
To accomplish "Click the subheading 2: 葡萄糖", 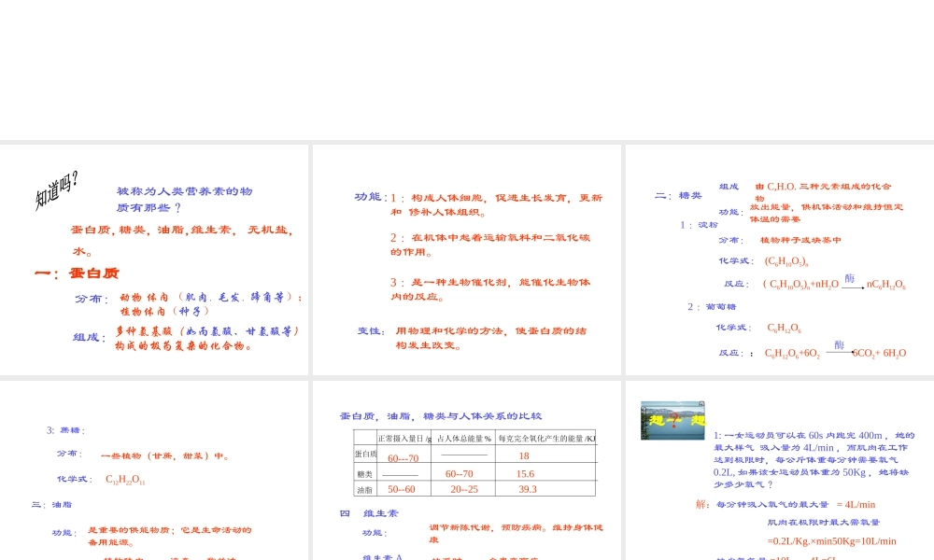I will 712,306.
